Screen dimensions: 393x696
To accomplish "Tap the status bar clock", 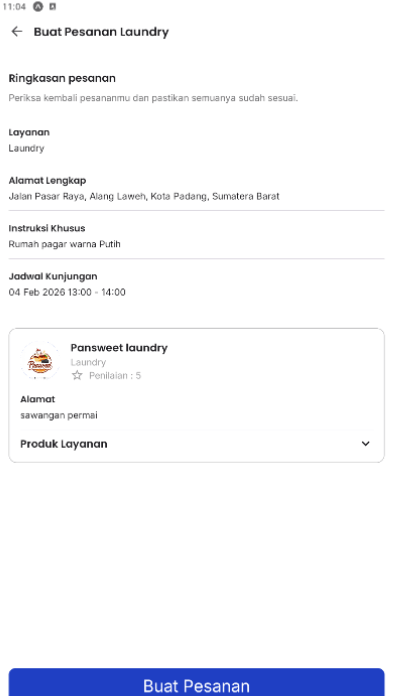I will pos(14,7).
